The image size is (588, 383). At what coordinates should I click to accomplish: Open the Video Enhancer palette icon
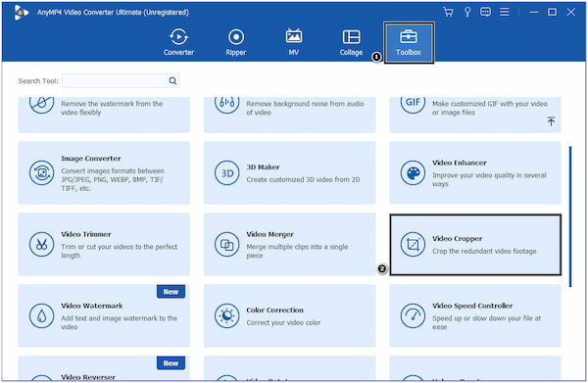click(413, 172)
